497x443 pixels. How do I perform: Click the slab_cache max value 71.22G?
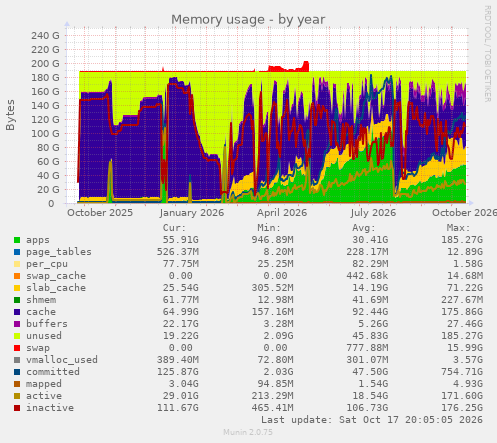[x=465, y=288]
